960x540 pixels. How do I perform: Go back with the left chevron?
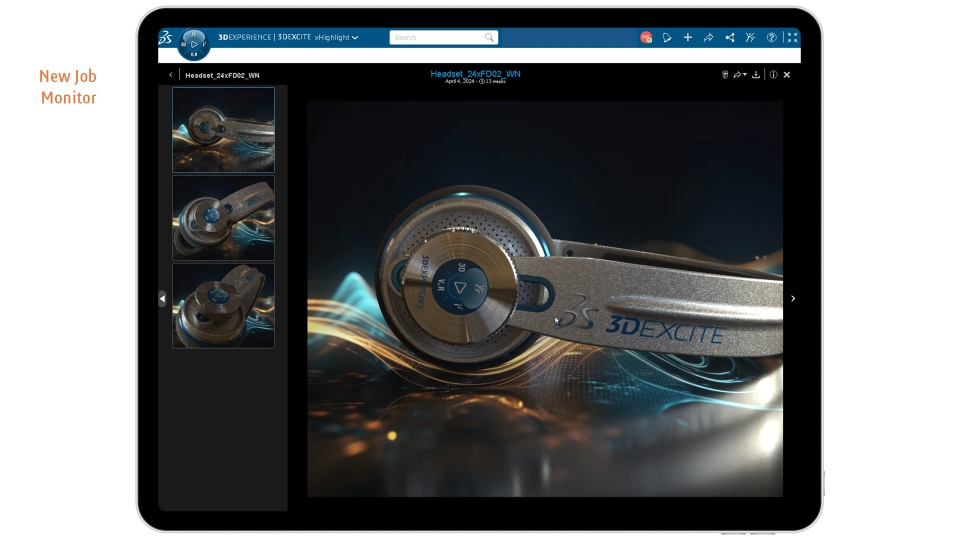click(170, 75)
